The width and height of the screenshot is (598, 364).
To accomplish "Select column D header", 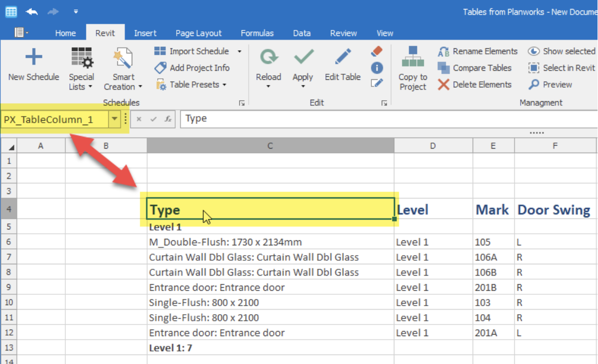I will click(x=433, y=146).
